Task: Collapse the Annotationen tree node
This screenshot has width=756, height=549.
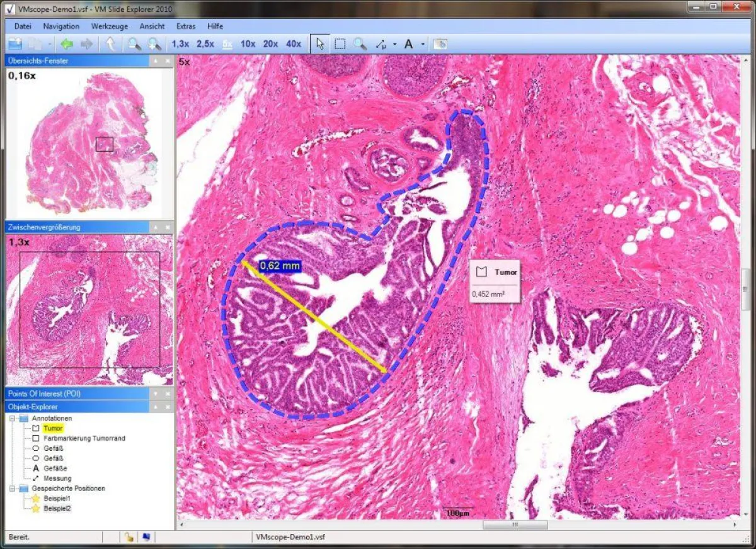Action: click(12, 418)
